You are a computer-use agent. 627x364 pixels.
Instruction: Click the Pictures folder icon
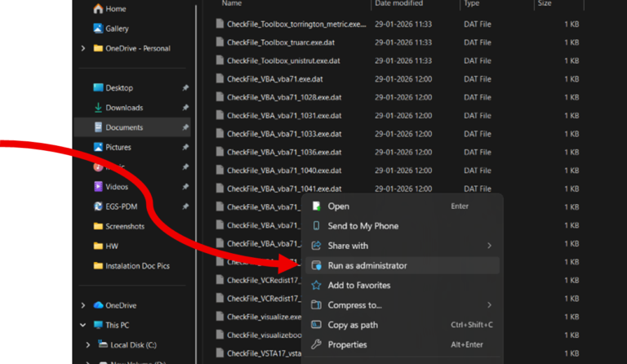pos(98,148)
